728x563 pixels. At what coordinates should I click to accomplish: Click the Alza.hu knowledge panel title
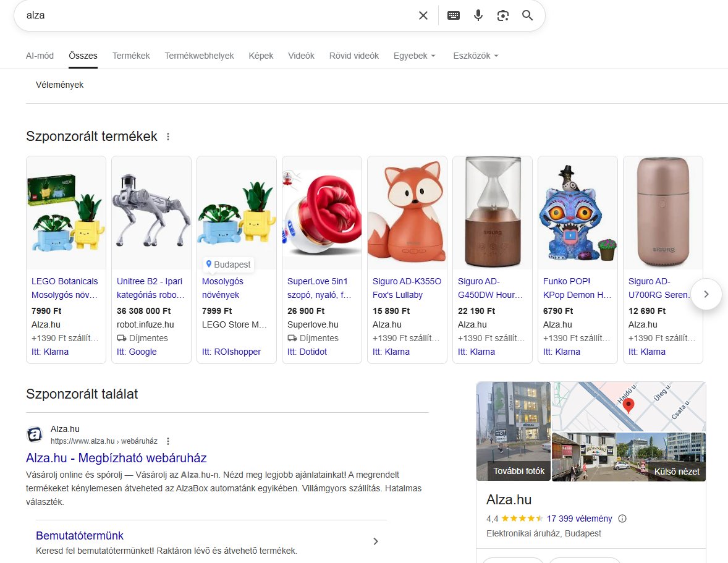pyautogui.click(x=509, y=499)
